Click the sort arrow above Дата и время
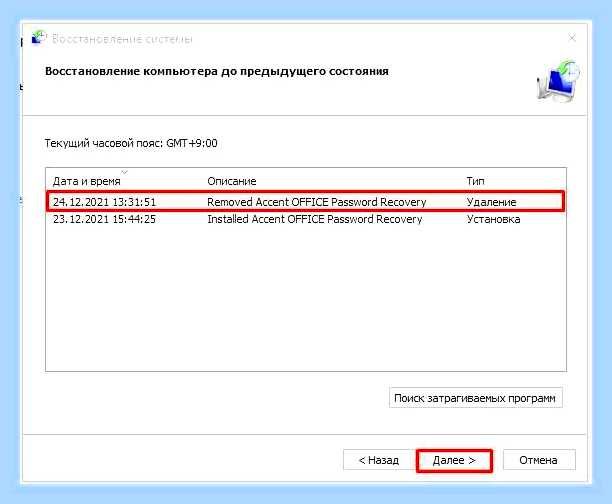Screen dimensions: 612x504 [x=125, y=172]
